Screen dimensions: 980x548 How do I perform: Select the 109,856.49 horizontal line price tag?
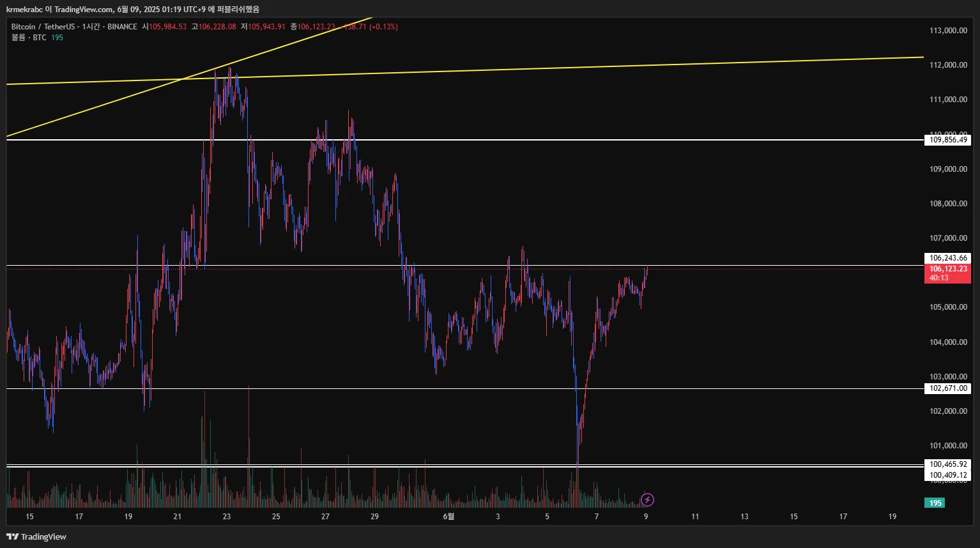click(947, 140)
